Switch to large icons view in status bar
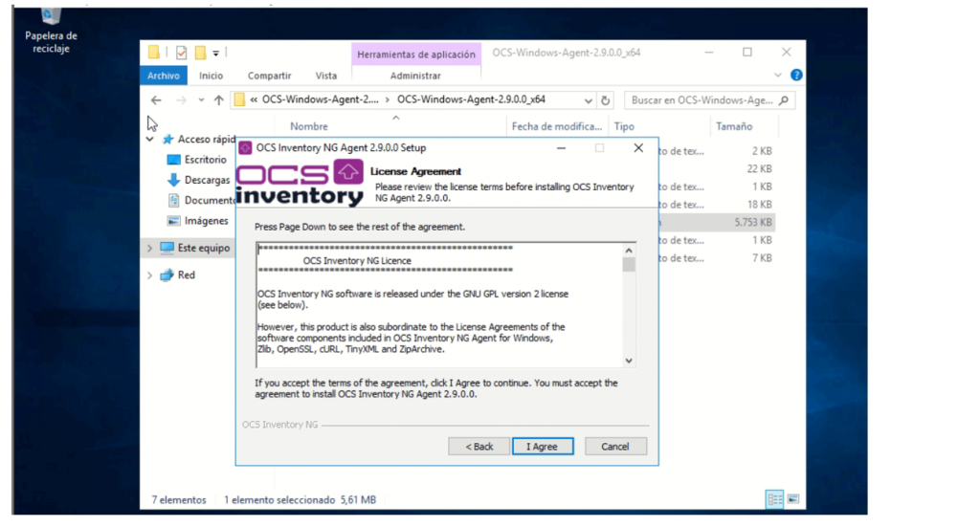 click(793, 499)
